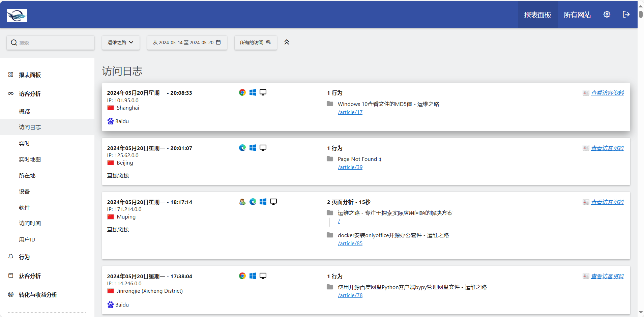Click Windows icon in 18:17:14 visit
The height and width of the screenshot is (317, 644).
[x=263, y=202]
